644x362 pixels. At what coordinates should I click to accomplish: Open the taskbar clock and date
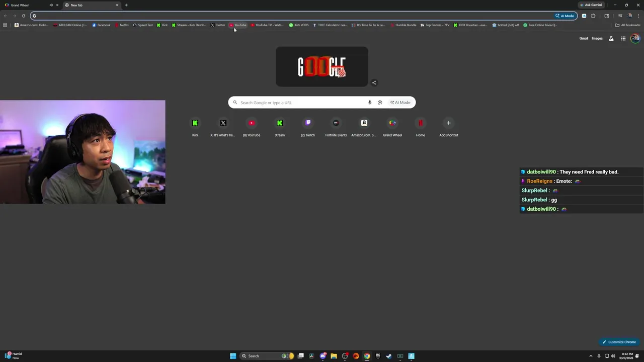point(627,356)
